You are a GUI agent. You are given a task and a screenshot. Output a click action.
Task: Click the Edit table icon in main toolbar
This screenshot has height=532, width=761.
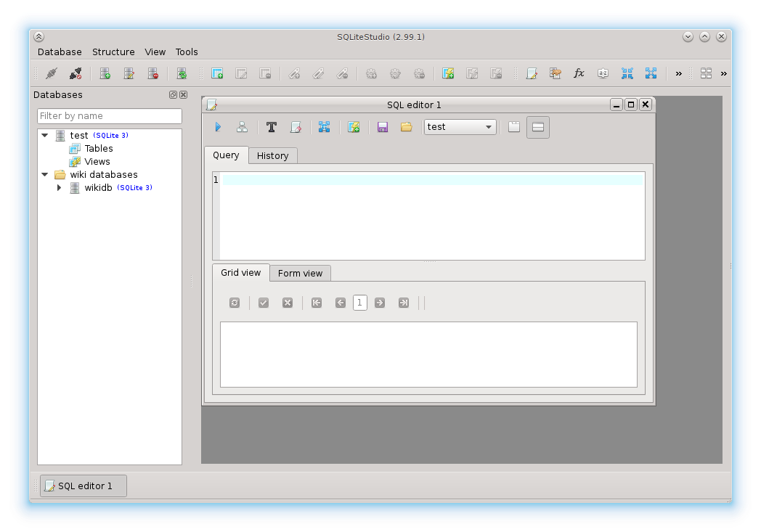pos(241,74)
